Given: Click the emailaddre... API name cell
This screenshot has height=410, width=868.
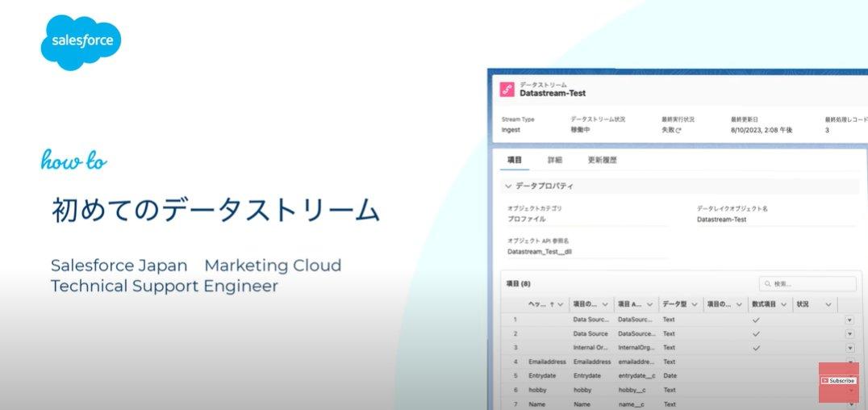Looking at the screenshot, I should 636,362.
